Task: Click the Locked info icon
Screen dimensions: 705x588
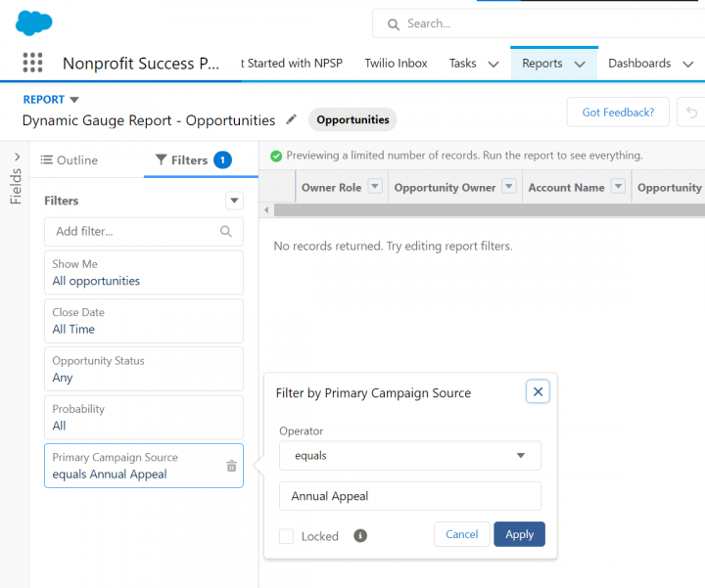Action: [x=360, y=535]
